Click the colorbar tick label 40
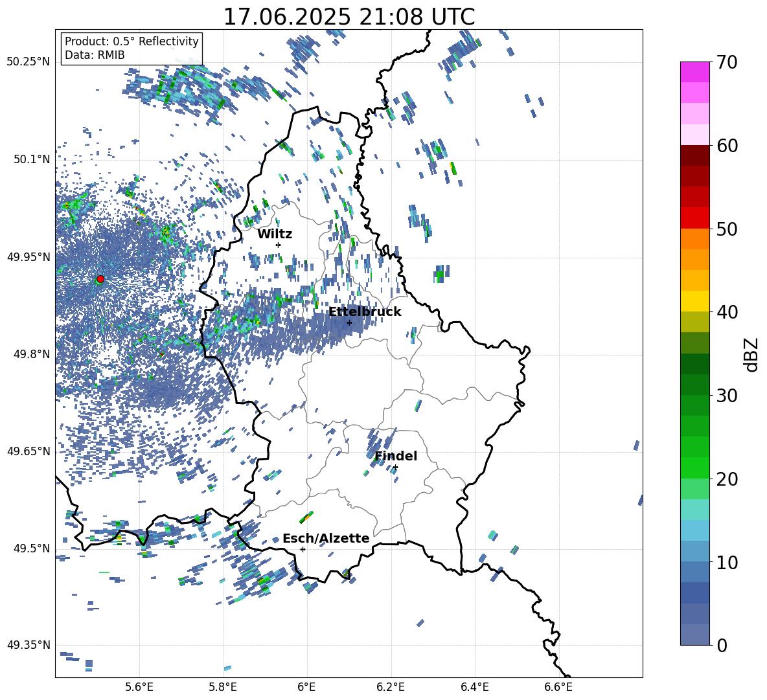The width and height of the screenshot is (767, 700). pos(727,312)
